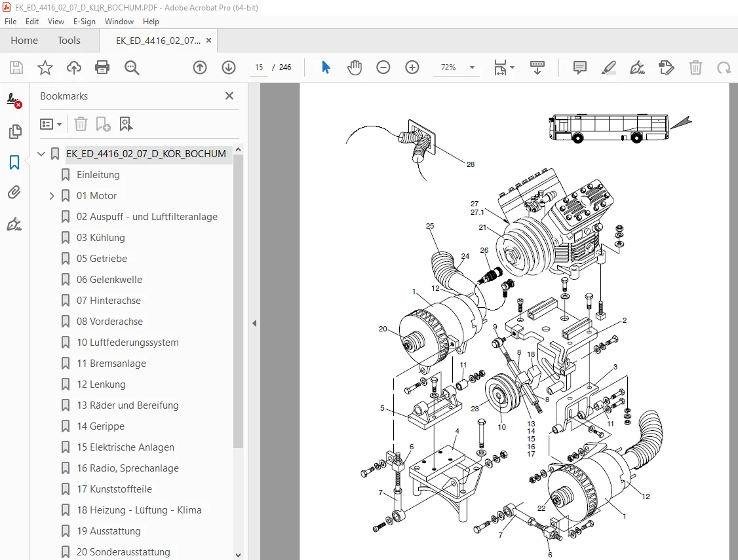Screen dimensions: 738x560
Task: Switch to the Home tab
Action: pyautogui.click(x=24, y=41)
